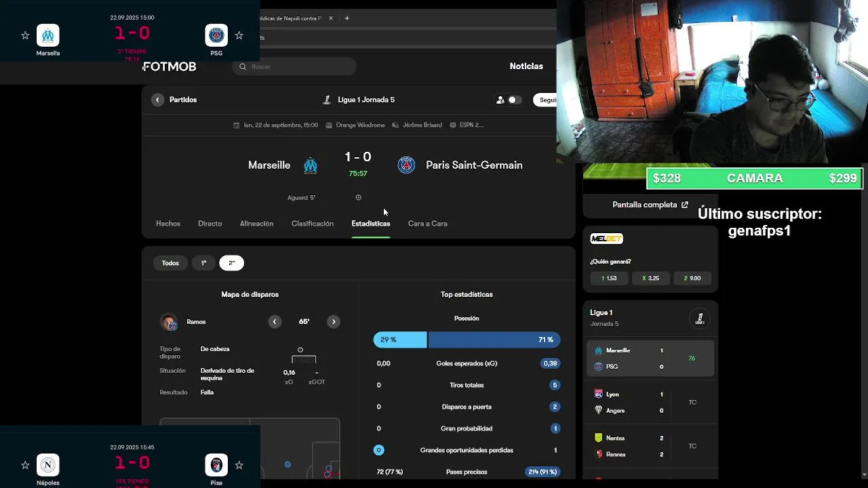Image resolution: width=868 pixels, height=488 pixels.
Task: Click the possession bar 29% segment
Action: (x=400, y=340)
